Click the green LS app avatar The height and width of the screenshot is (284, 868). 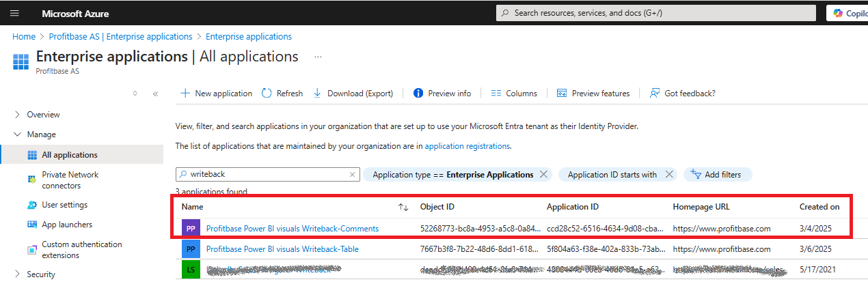pos(191,270)
